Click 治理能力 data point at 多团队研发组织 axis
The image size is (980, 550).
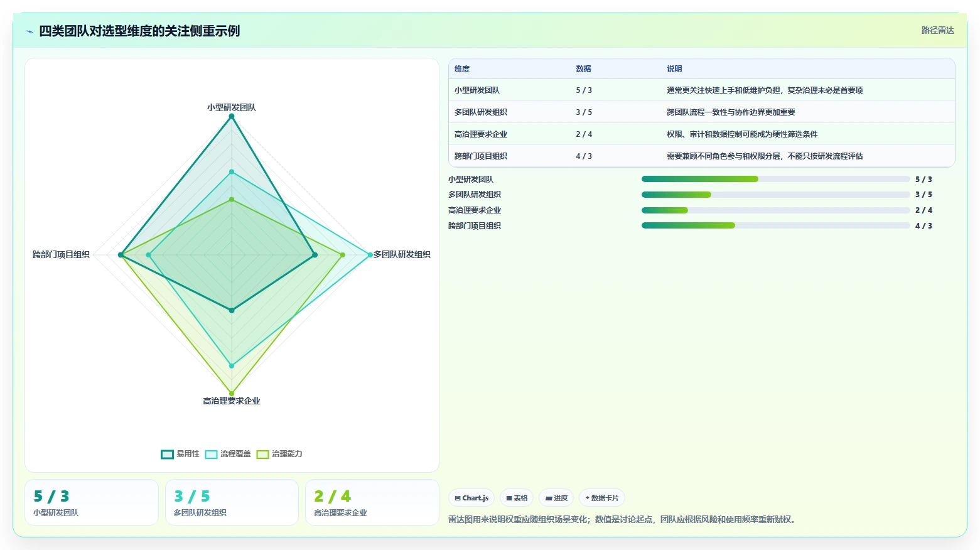[x=342, y=255]
